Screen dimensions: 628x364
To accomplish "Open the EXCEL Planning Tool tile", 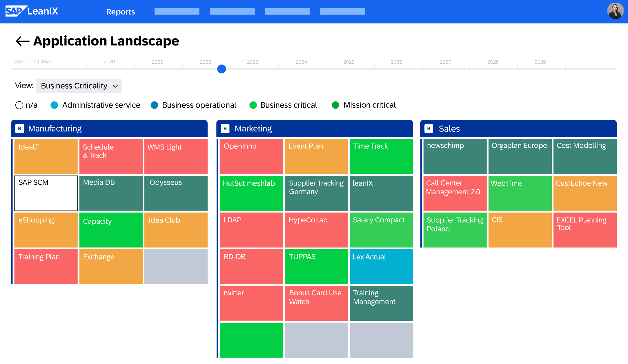I will click(585, 230).
